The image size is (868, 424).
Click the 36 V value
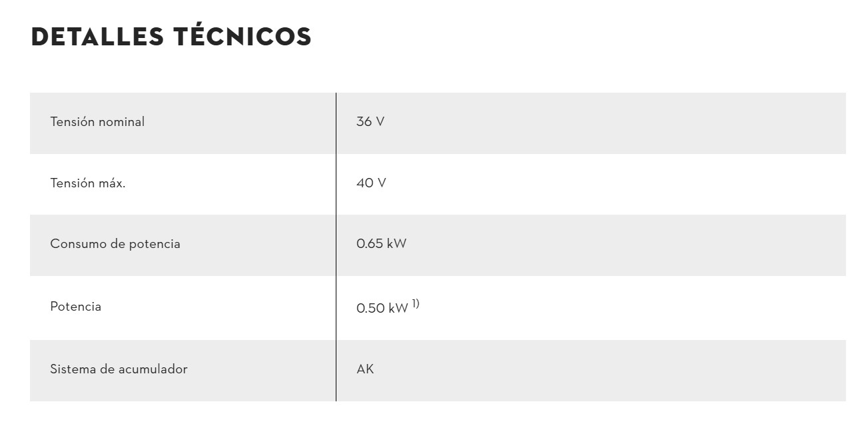click(370, 122)
